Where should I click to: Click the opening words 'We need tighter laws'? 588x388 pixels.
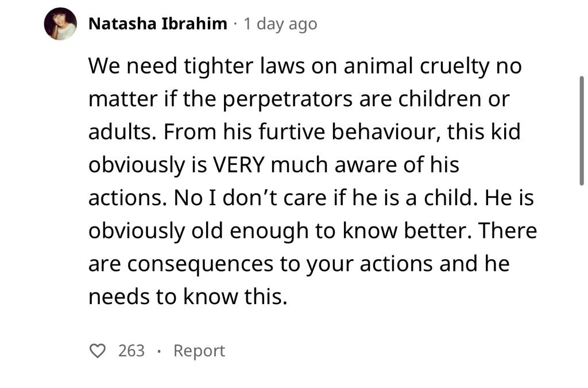pyautogui.click(x=197, y=67)
